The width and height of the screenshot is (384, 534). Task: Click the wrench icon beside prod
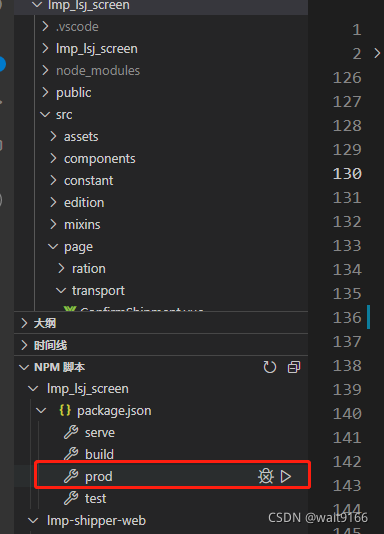71,476
